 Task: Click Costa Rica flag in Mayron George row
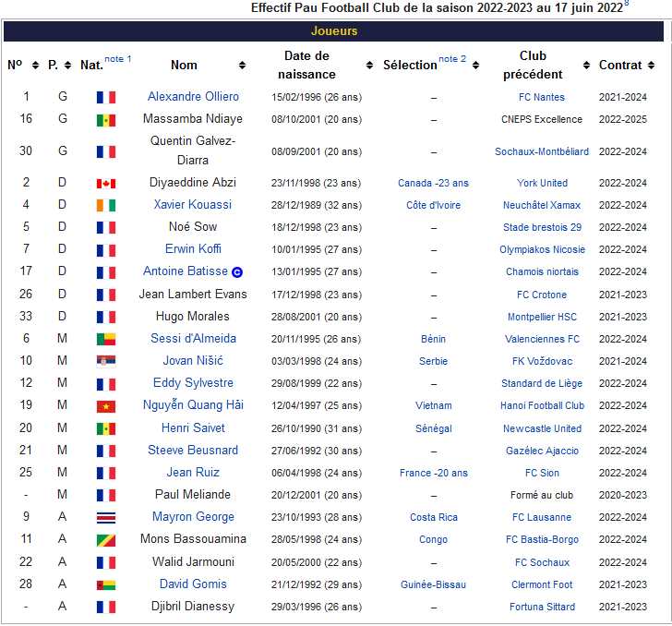(106, 518)
